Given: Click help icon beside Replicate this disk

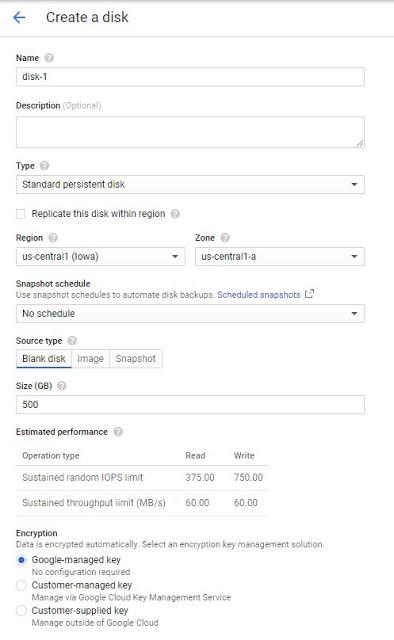Looking at the screenshot, I should click(x=175, y=214).
